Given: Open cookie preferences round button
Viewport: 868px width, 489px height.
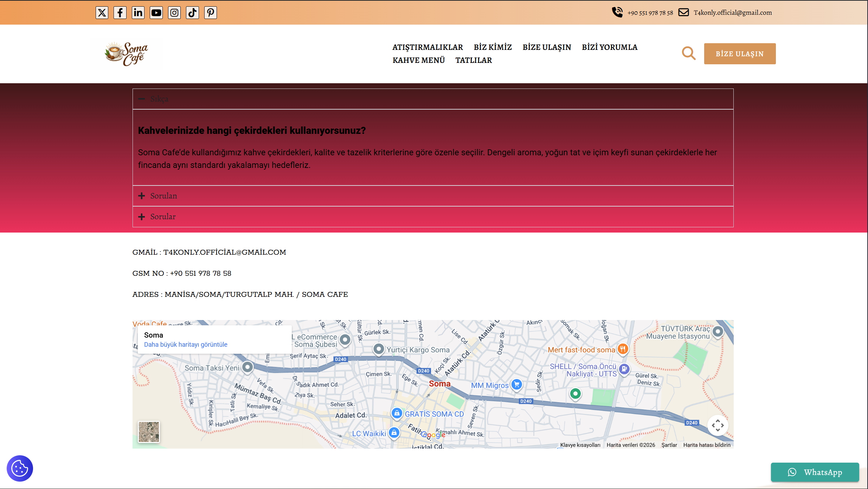Looking at the screenshot, I should [20, 468].
